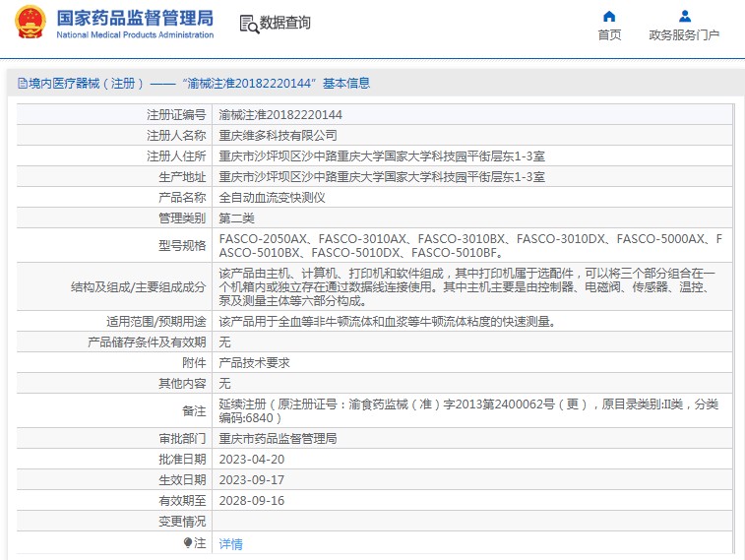Click the 产品技术要求 attachment text
This screenshot has height=560, width=745.
[x=254, y=362]
